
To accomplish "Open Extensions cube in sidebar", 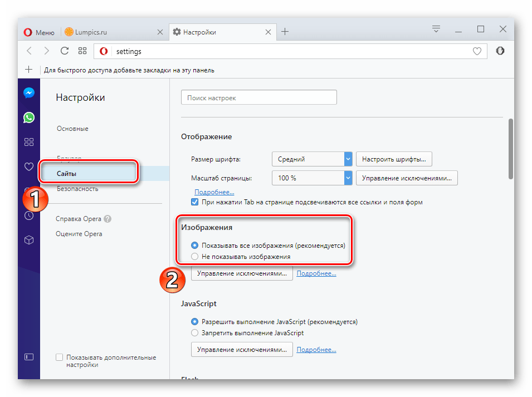I will (x=29, y=240).
